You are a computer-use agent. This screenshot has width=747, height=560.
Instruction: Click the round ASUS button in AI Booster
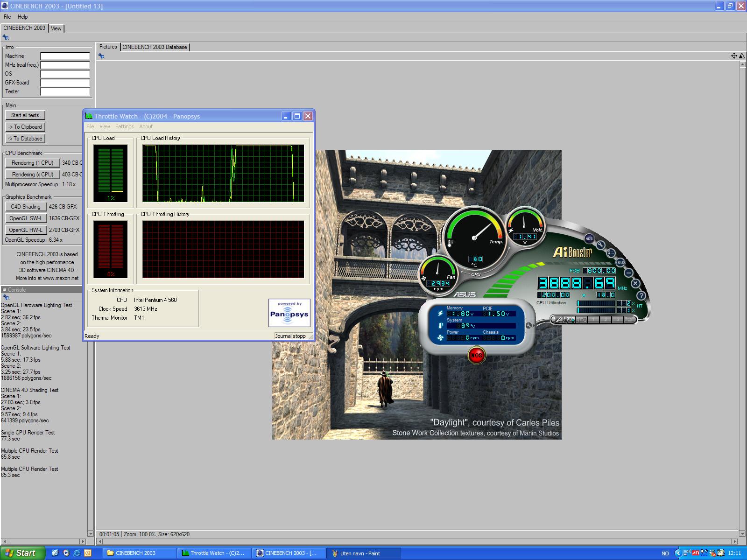coord(620,262)
